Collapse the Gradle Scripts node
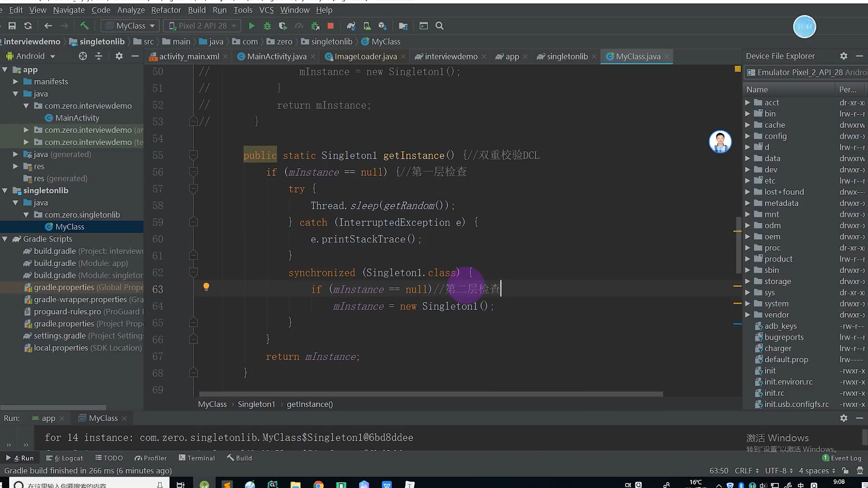The image size is (868, 488). [5, 239]
